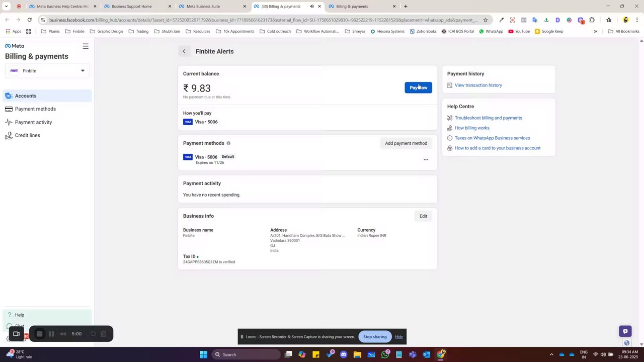This screenshot has height=362, width=644.
Task: Open the All Bookmarks folder
Action: click(x=624, y=31)
